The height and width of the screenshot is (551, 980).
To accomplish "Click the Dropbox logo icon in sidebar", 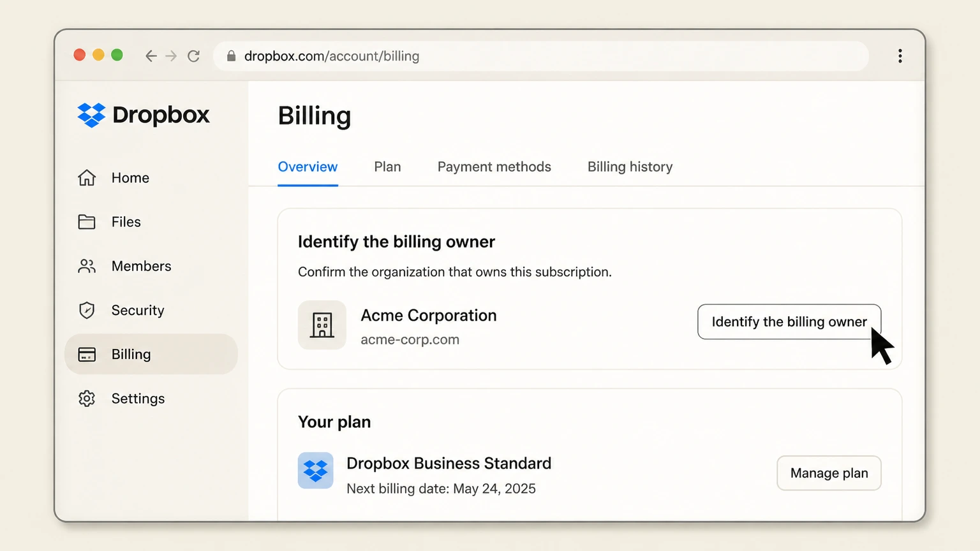I will pyautogui.click(x=91, y=115).
